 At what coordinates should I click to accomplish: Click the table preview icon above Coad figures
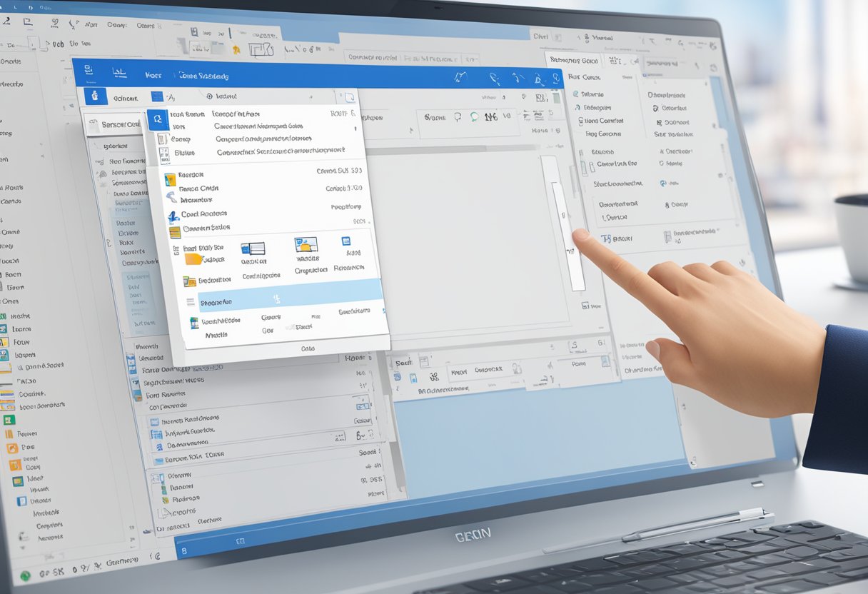[255, 248]
